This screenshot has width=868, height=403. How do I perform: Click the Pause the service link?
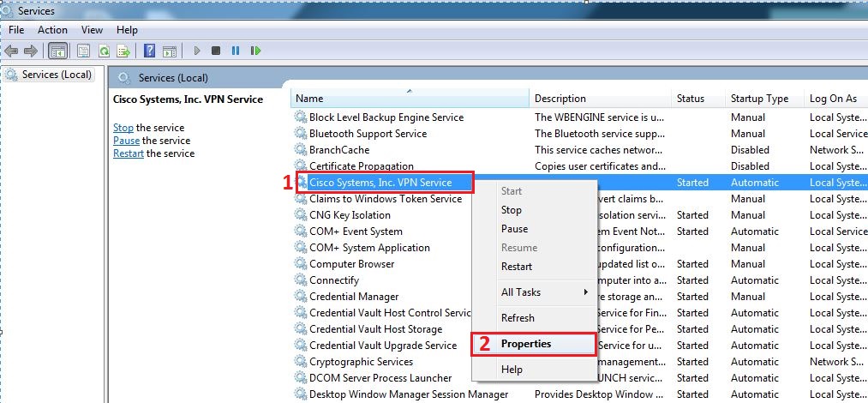(126, 141)
